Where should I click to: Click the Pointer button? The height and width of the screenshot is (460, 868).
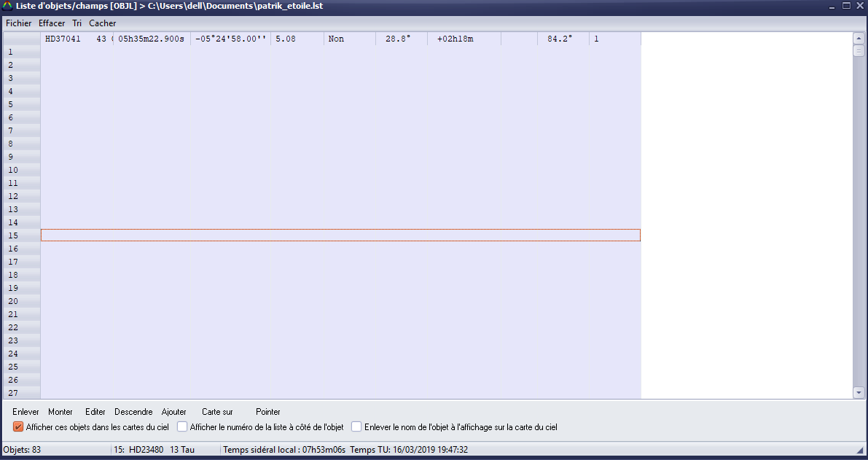coord(268,412)
